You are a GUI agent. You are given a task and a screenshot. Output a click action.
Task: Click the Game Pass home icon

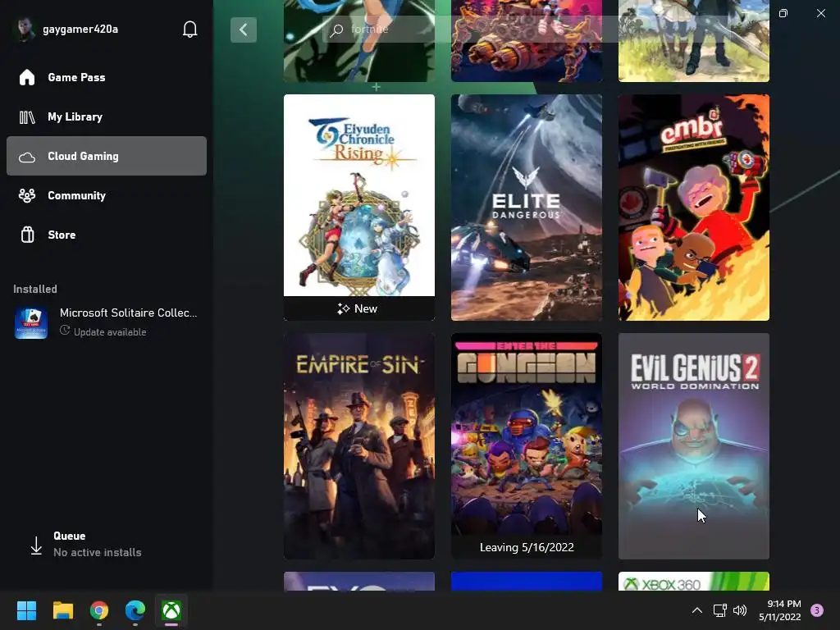point(27,77)
